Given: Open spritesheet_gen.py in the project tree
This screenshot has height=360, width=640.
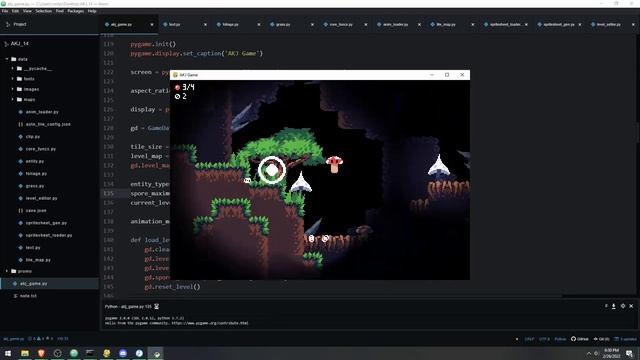Looking at the screenshot, I should click(46, 223).
